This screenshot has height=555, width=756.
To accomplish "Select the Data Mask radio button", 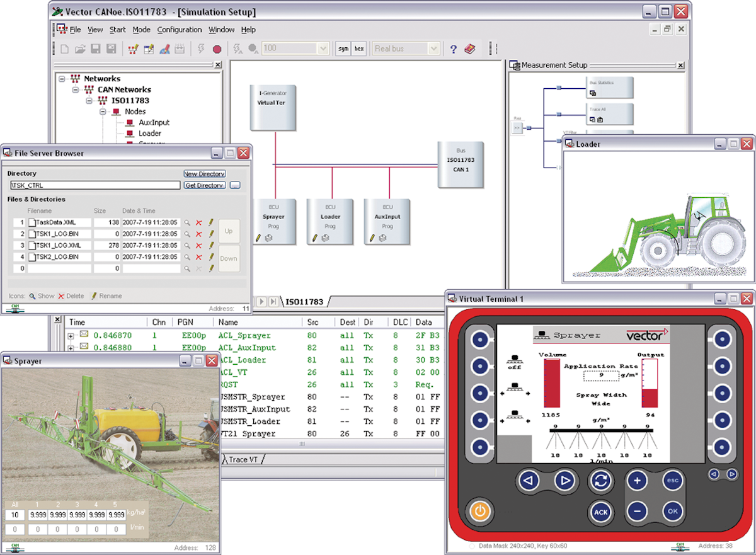I will coord(472,546).
